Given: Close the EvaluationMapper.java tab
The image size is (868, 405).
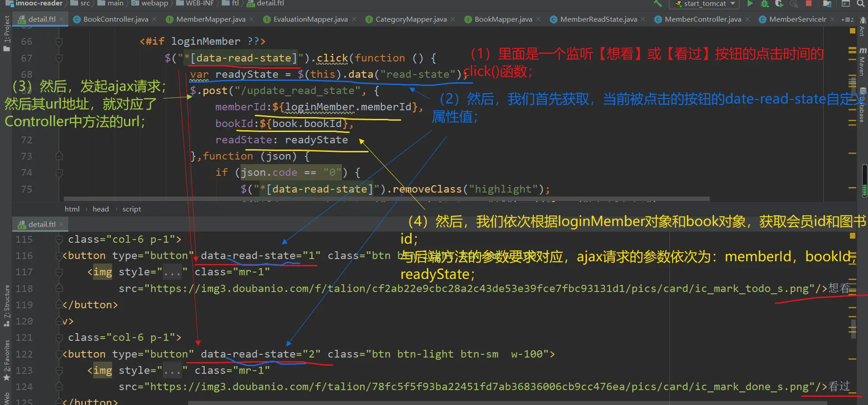Looking at the screenshot, I should [x=354, y=19].
